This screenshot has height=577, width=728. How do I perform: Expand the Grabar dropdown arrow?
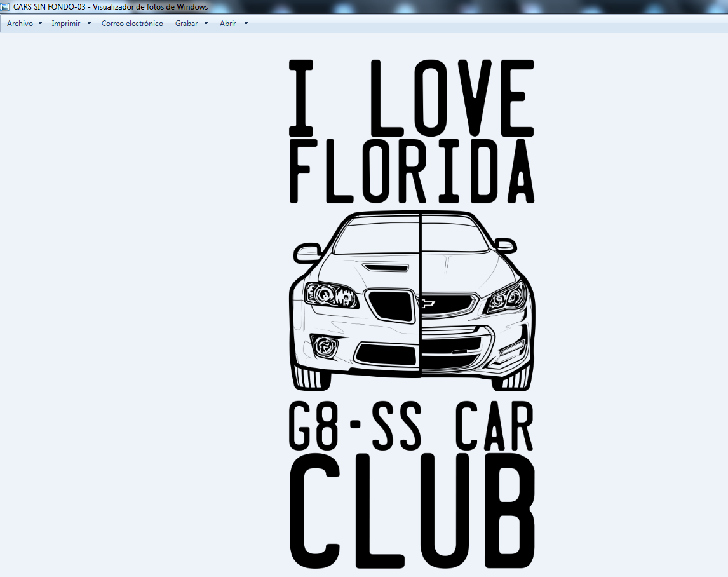pyautogui.click(x=206, y=23)
